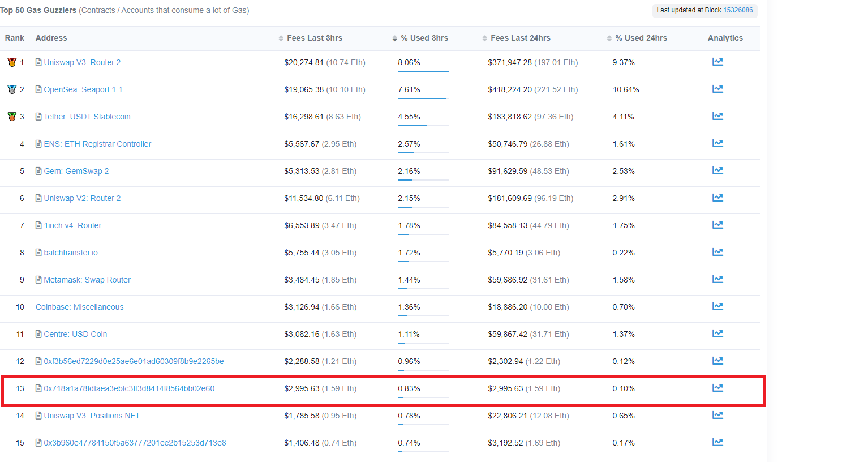Open analytics chart for Tether: USDT Stablecoin

tap(717, 116)
